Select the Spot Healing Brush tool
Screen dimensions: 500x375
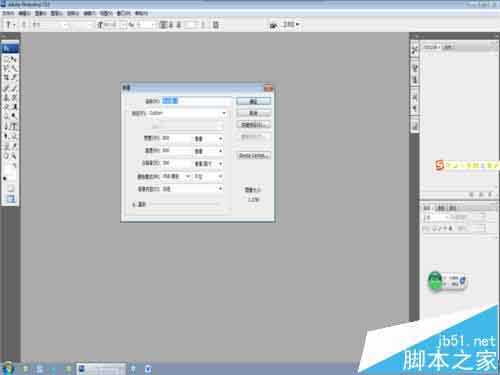point(6,88)
